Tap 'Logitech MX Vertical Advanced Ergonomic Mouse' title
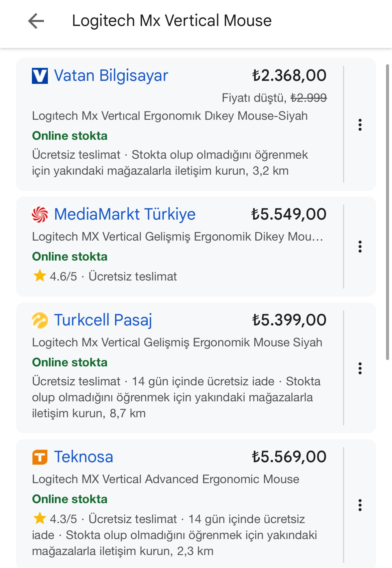Screen dimensions: 392x568 pos(166,479)
